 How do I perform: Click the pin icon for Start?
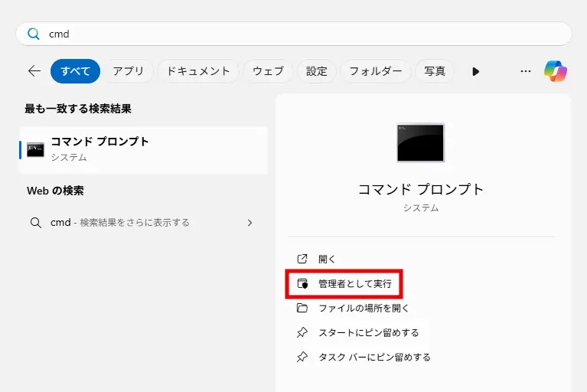click(302, 332)
